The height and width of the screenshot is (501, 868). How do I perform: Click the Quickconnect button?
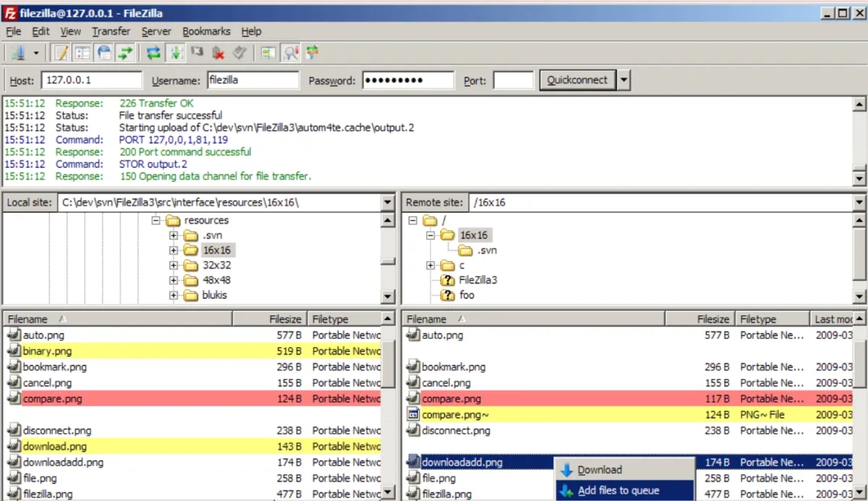[x=577, y=80]
